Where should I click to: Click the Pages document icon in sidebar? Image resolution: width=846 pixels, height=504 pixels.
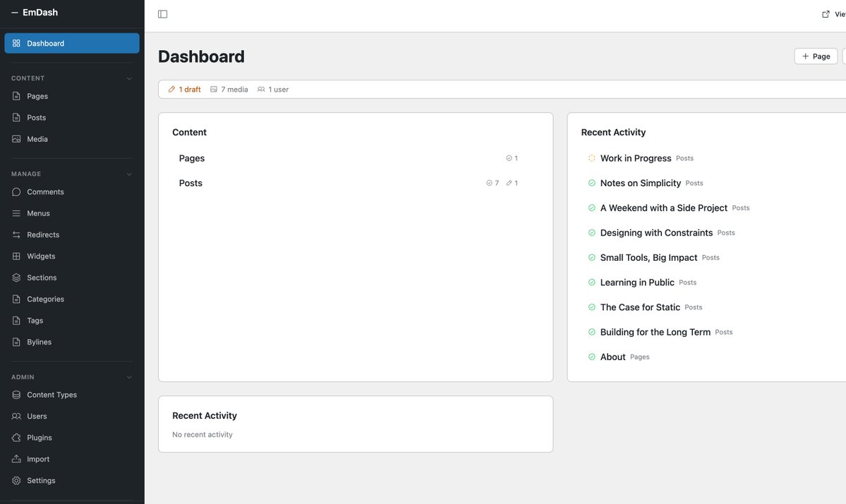16,96
